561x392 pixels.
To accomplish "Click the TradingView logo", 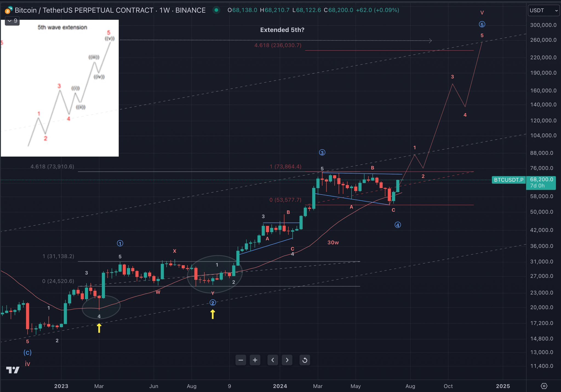I will (13, 370).
